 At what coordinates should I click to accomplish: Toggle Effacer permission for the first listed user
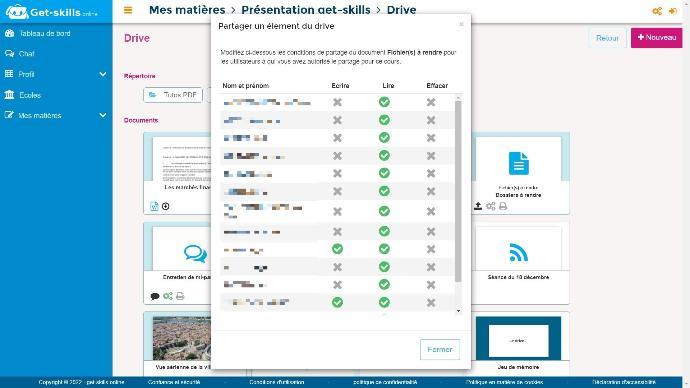pos(431,102)
